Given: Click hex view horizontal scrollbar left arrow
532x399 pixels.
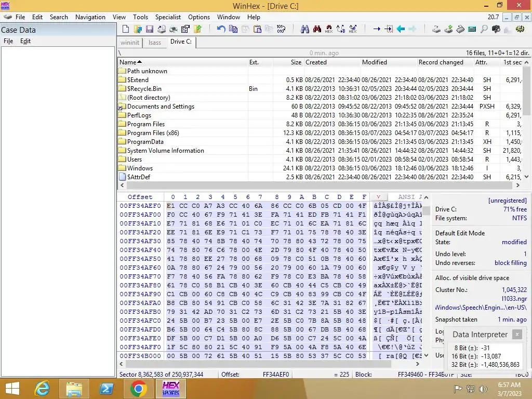Looking at the screenshot, I should pyautogui.click(x=122, y=364).
